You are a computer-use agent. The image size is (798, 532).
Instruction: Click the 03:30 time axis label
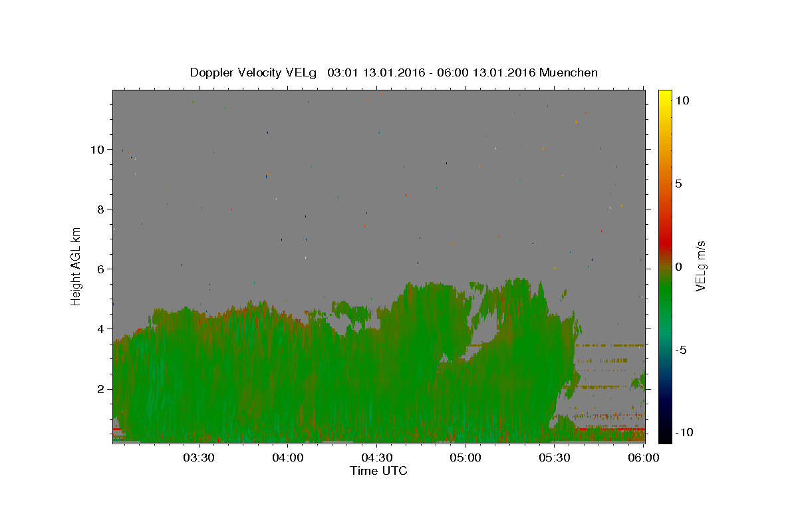click(x=199, y=458)
